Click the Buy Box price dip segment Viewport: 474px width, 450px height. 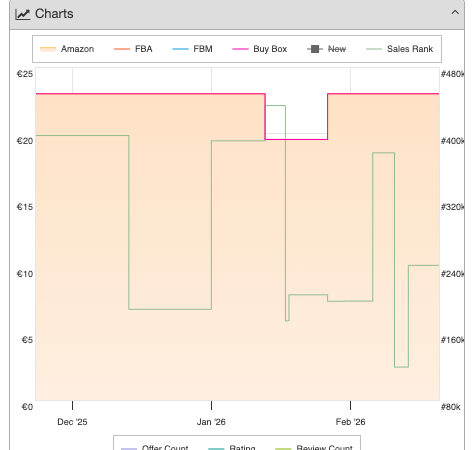point(296,139)
